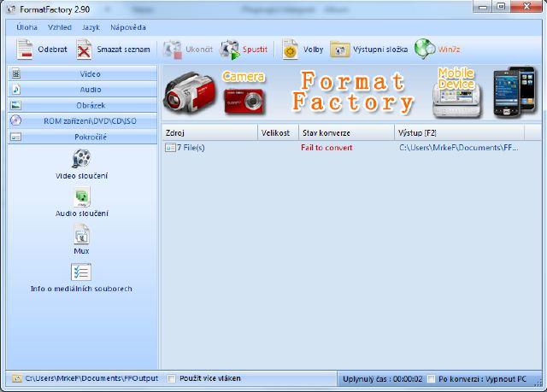The height and width of the screenshot is (392, 547).
Task: Open the Jazyk menu
Action: point(91,27)
